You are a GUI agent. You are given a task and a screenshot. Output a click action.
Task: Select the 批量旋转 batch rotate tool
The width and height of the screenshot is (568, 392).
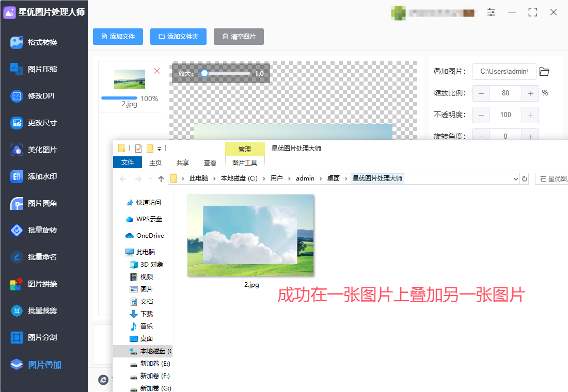pyautogui.click(x=34, y=230)
